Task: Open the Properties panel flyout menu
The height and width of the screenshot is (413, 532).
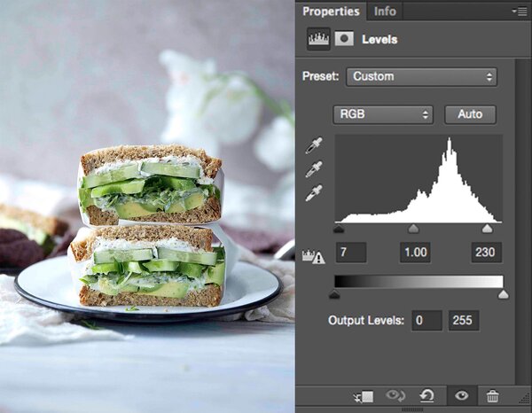Action: coord(519,12)
